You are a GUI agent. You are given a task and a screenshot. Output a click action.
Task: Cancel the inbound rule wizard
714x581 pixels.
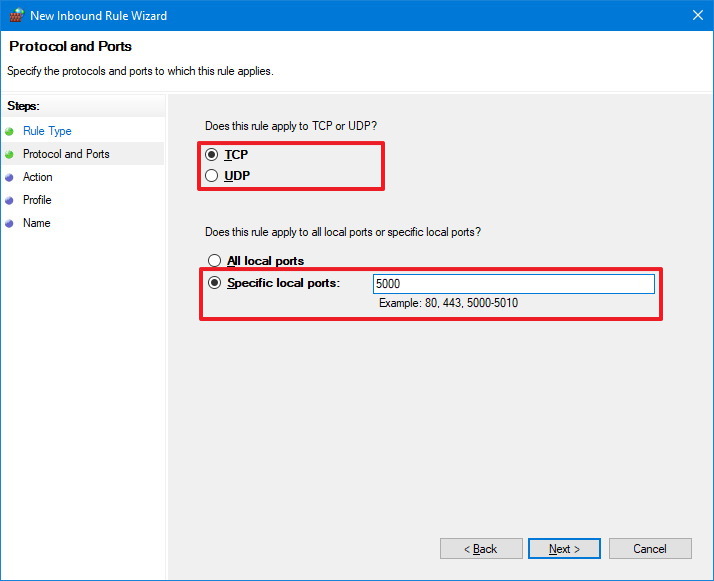(650, 549)
